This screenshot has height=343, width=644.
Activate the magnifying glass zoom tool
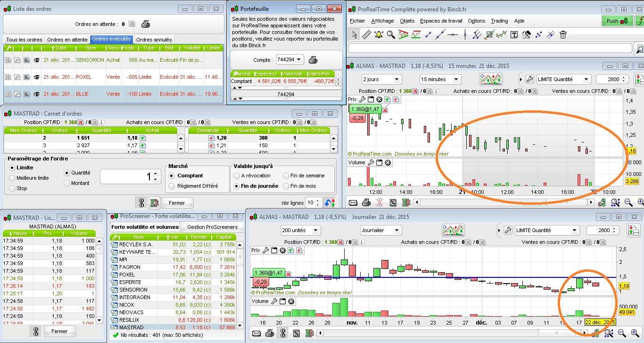point(391,34)
